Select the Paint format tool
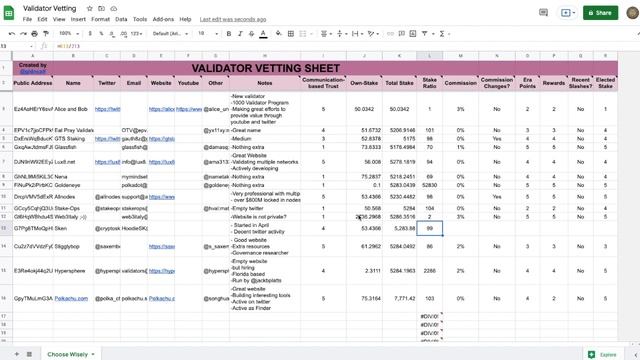 [x=46, y=33]
